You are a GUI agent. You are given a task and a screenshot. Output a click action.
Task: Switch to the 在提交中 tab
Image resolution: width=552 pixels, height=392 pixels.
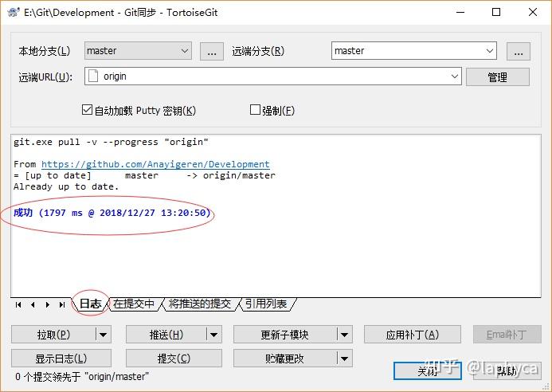[134, 304]
